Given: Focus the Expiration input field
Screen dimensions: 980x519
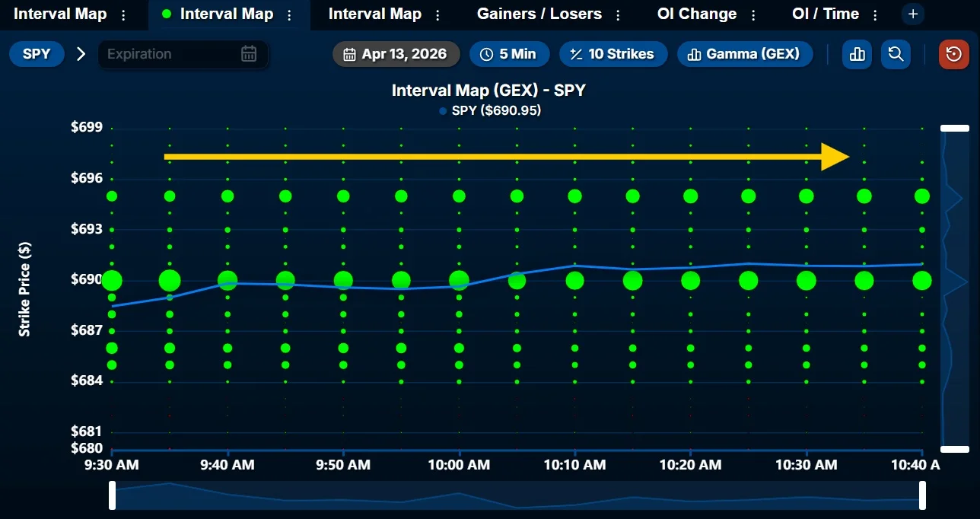Looking at the screenshot, I should click(183, 54).
